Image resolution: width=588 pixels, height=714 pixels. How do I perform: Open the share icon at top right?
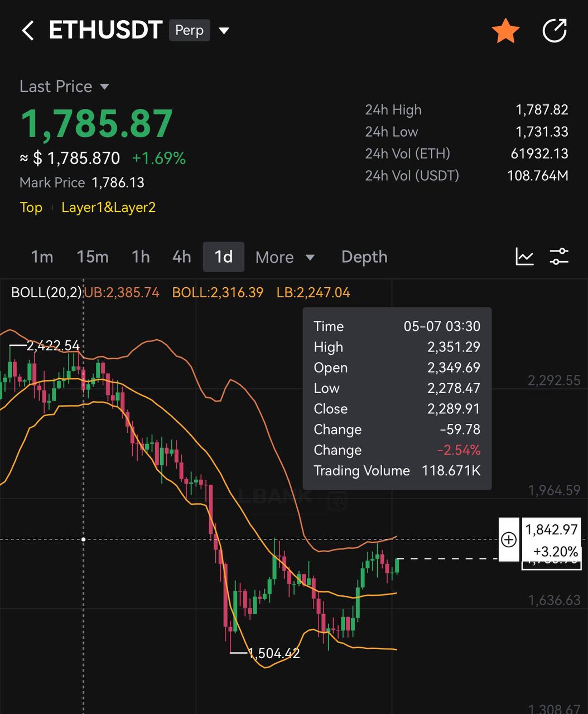pyautogui.click(x=555, y=30)
